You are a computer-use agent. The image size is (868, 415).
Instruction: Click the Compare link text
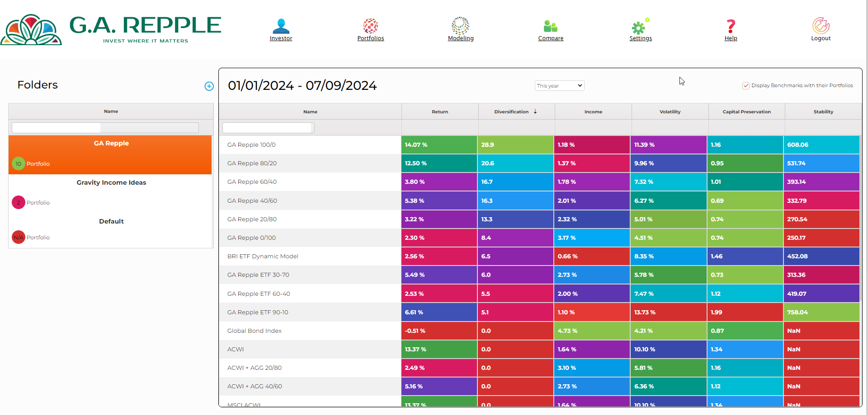pyautogui.click(x=551, y=38)
